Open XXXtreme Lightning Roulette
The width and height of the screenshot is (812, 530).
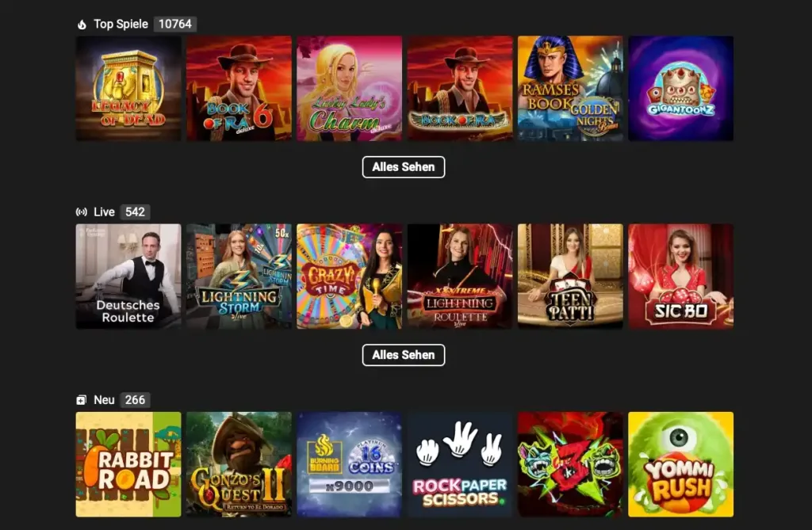pyautogui.click(x=460, y=276)
